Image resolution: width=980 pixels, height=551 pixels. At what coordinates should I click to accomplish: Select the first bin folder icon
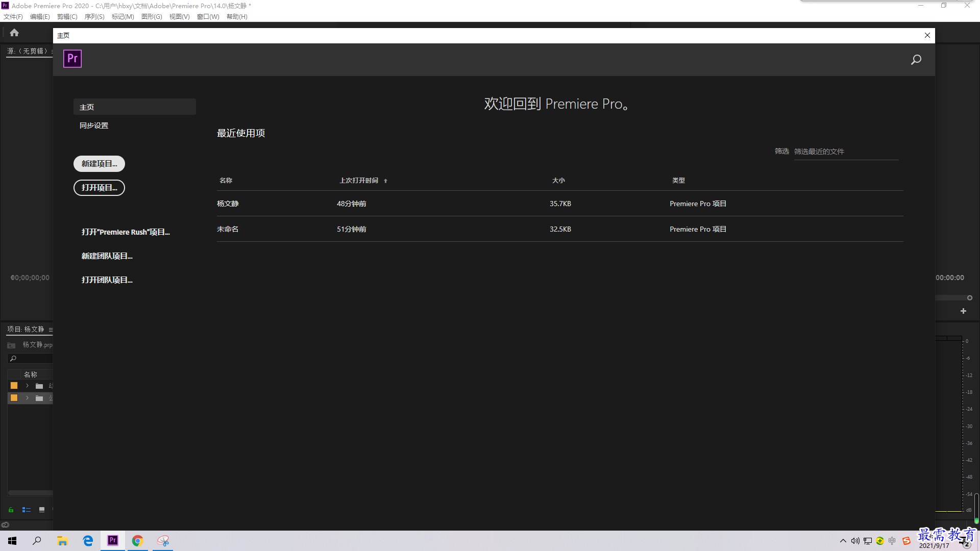tap(39, 386)
